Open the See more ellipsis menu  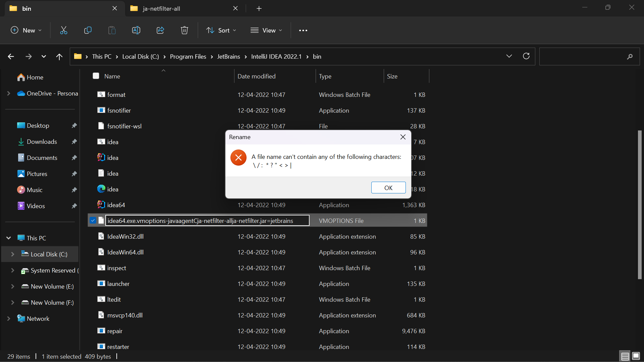pos(303,30)
